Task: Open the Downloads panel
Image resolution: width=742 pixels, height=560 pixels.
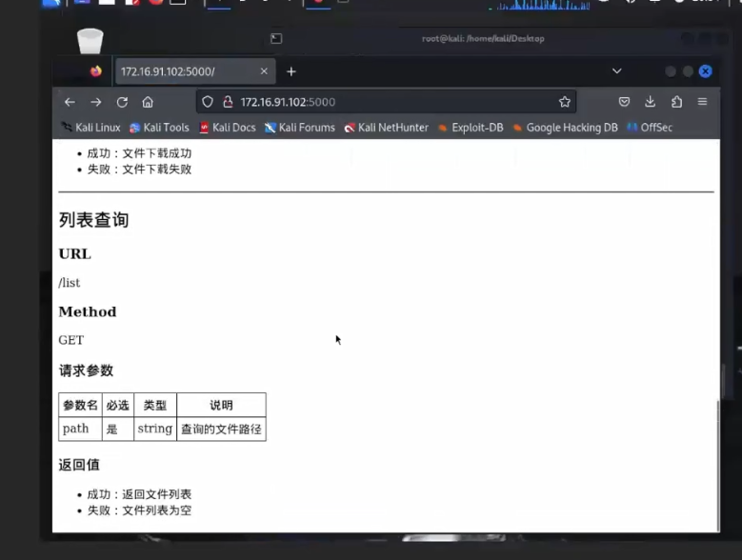Action: pos(651,102)
